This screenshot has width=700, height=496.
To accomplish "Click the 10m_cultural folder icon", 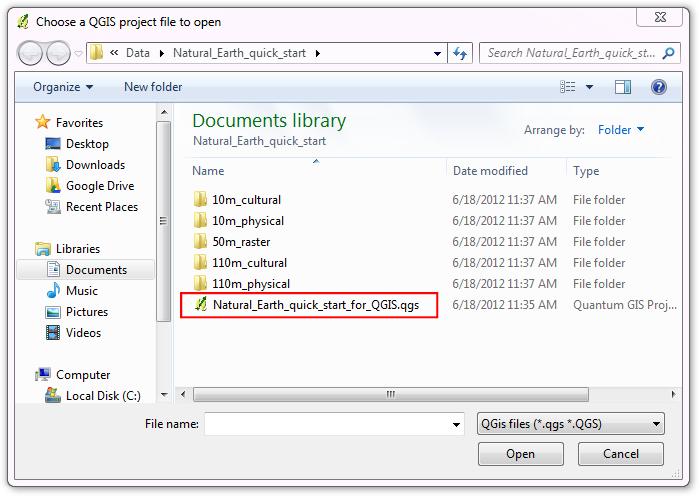I will (200, 199).
